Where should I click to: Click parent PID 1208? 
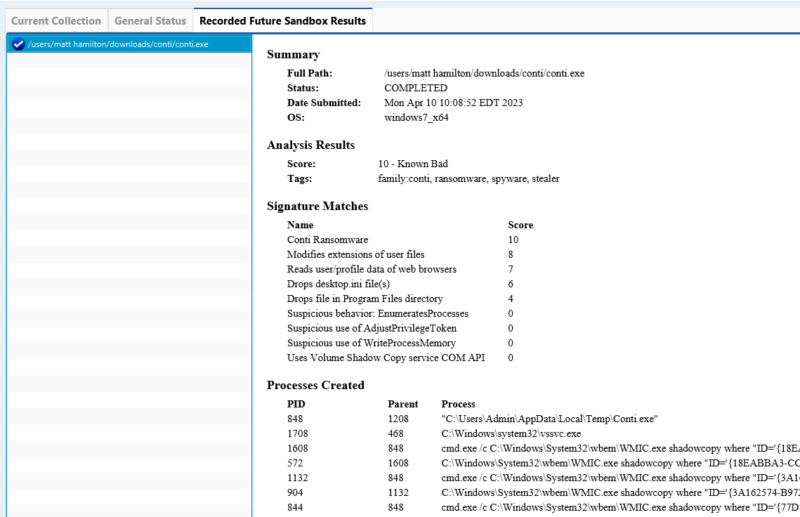(x=398, y=419)
